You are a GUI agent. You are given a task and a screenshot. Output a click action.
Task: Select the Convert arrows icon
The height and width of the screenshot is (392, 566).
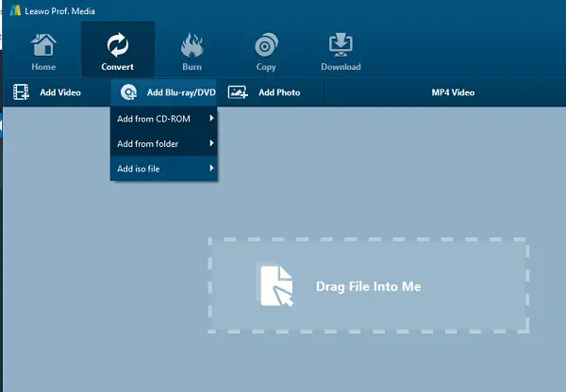coord(118,45)
